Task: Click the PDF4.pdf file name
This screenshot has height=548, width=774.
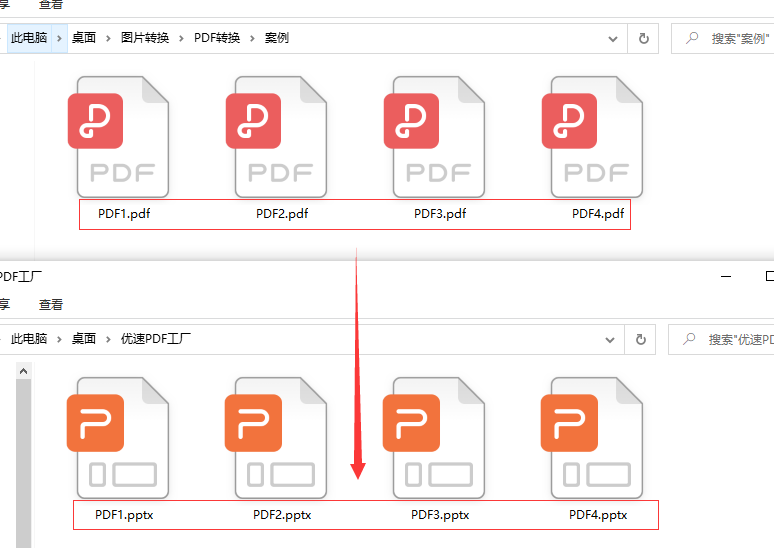Action: (x=598, y=214)
